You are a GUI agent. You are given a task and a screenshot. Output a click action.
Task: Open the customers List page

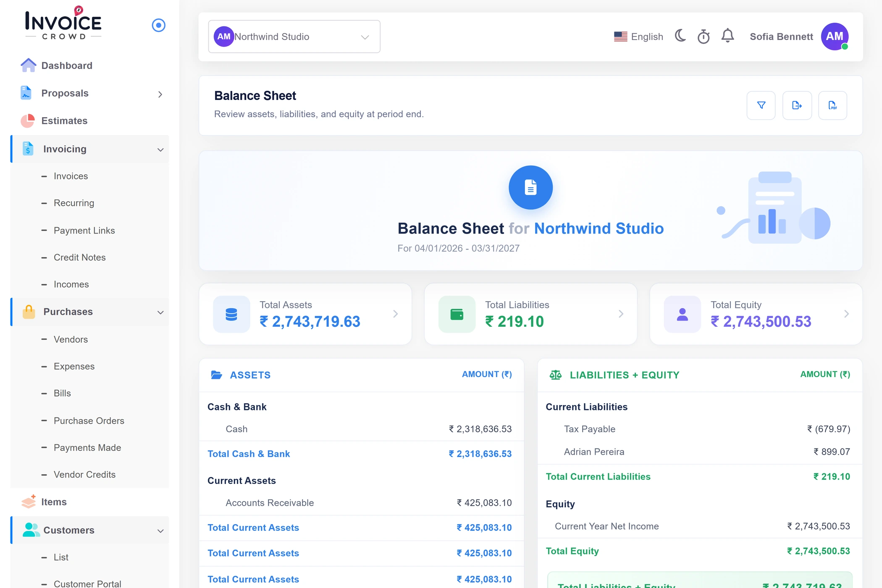pyautogui.click(x=61, y=557)
